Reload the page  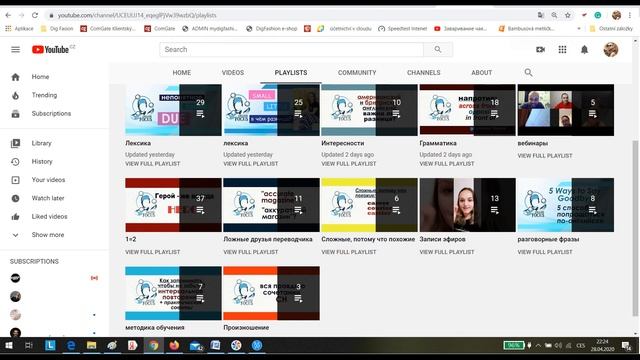point(35,15)
